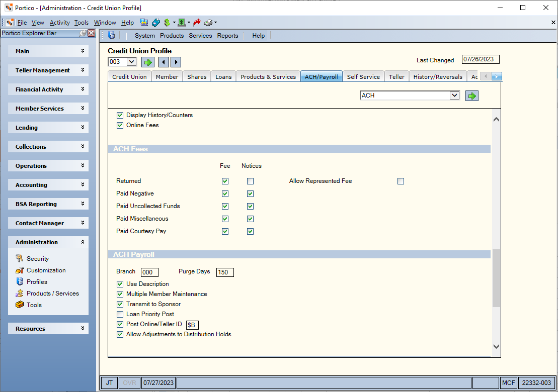This screenshot has width=558, height=392.
Task: Open the dollar sign icon dropdown arrow
Action: pyautogui.click(x=174, y=23)
